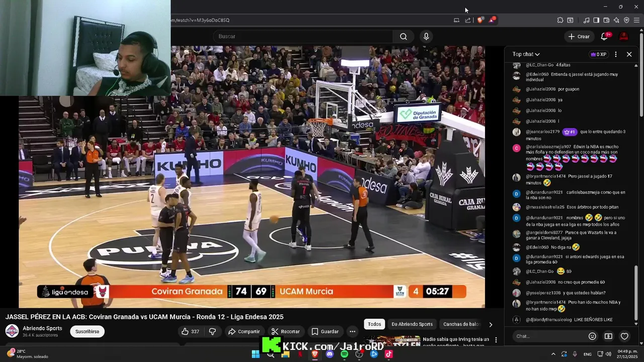Open TikTok app from the taskbar
Screen dimensions: 644x362
pos(388,354)
